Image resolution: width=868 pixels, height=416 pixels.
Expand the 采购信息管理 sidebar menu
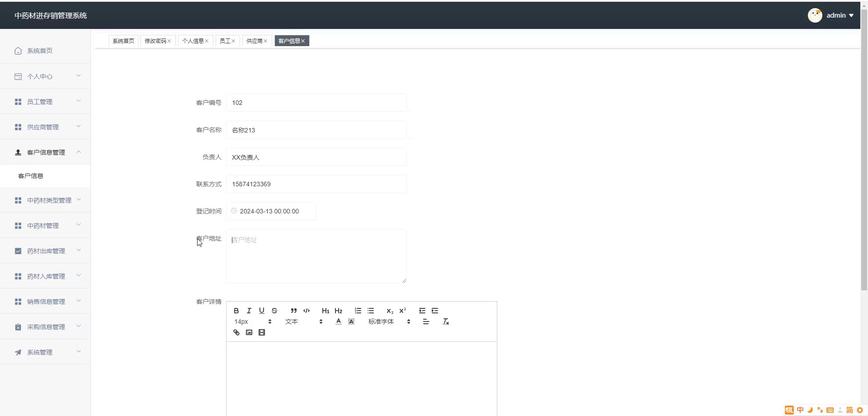[x=45, y=327]
